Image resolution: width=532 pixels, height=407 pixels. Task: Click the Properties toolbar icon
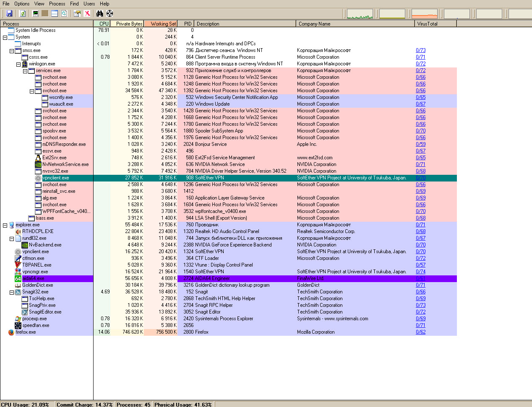click(77, 13)
